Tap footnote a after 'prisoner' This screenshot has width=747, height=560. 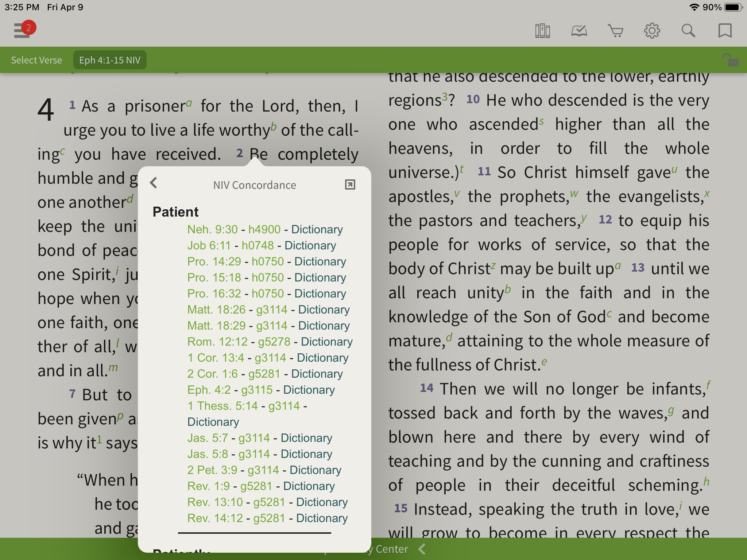point(189,103)
